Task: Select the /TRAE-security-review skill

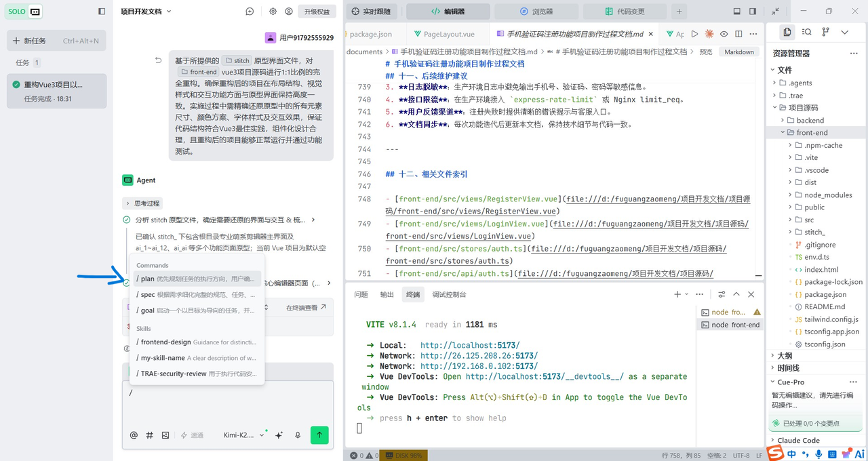Action: click(x=195, y=374)
